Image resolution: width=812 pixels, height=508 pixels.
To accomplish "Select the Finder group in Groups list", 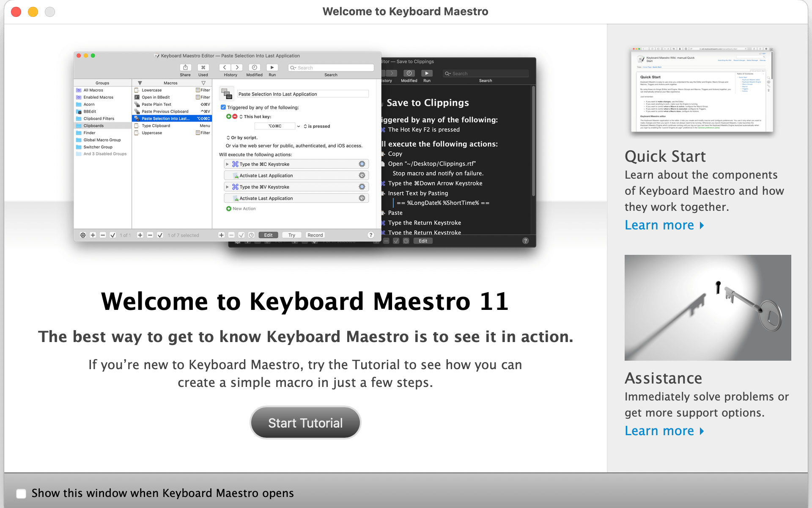I will pos(102,133).
